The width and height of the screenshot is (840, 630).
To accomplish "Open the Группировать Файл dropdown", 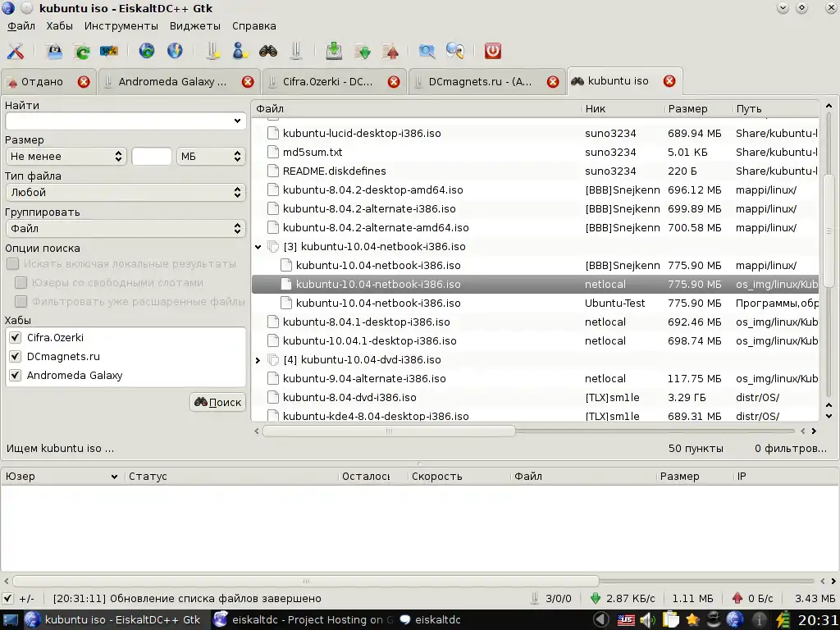I will (x=126, y=228).
